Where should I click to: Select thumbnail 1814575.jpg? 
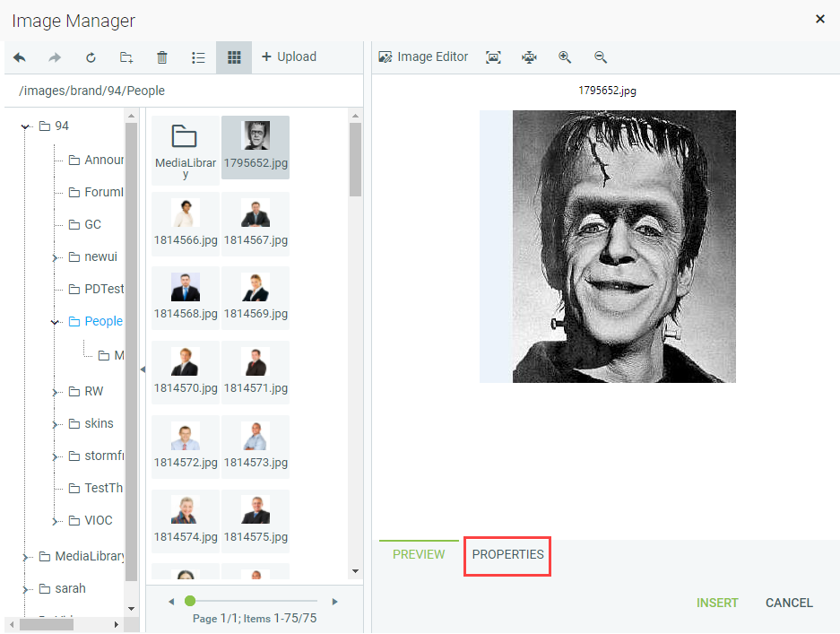coord(255,521)
